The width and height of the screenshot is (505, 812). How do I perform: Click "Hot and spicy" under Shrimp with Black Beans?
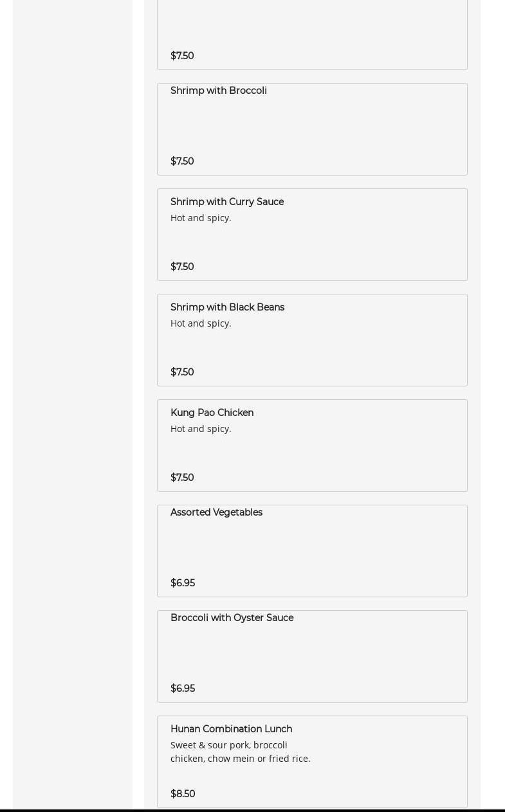201,323
